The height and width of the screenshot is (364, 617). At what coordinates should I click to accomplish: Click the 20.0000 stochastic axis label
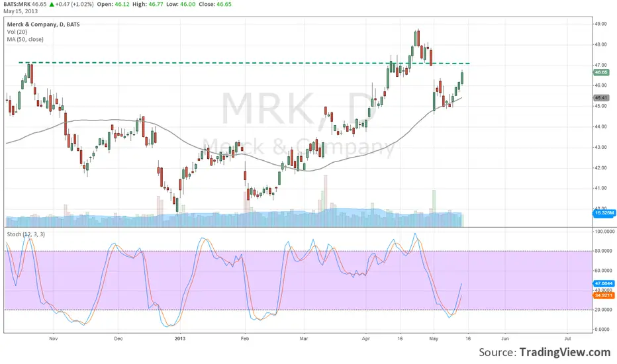pos(603,310)
